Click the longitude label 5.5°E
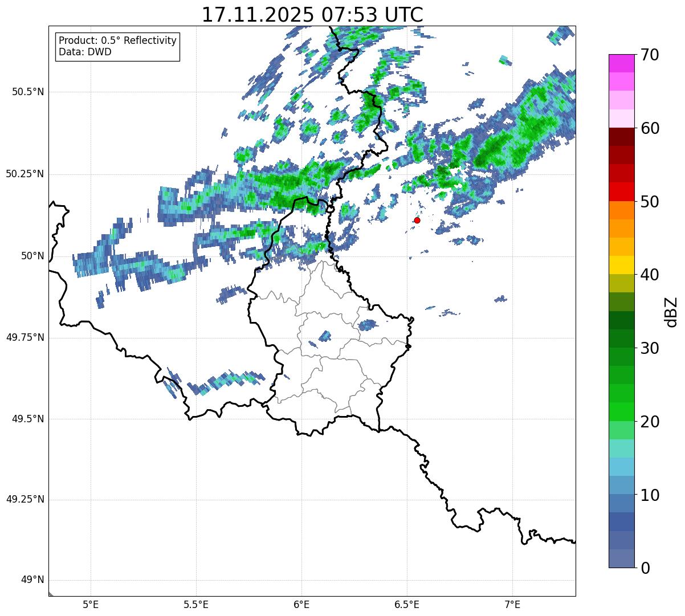 (x=196, y=604)
